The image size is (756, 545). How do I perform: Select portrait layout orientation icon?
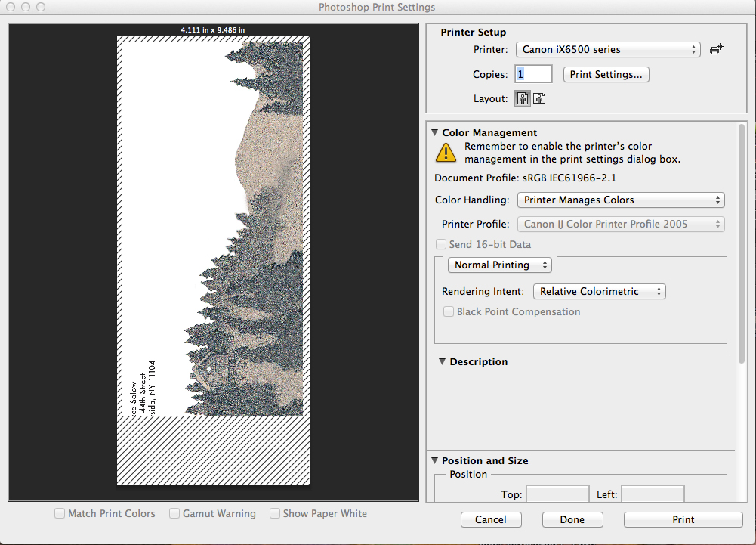pyautogui.click(x=523, y=98)
